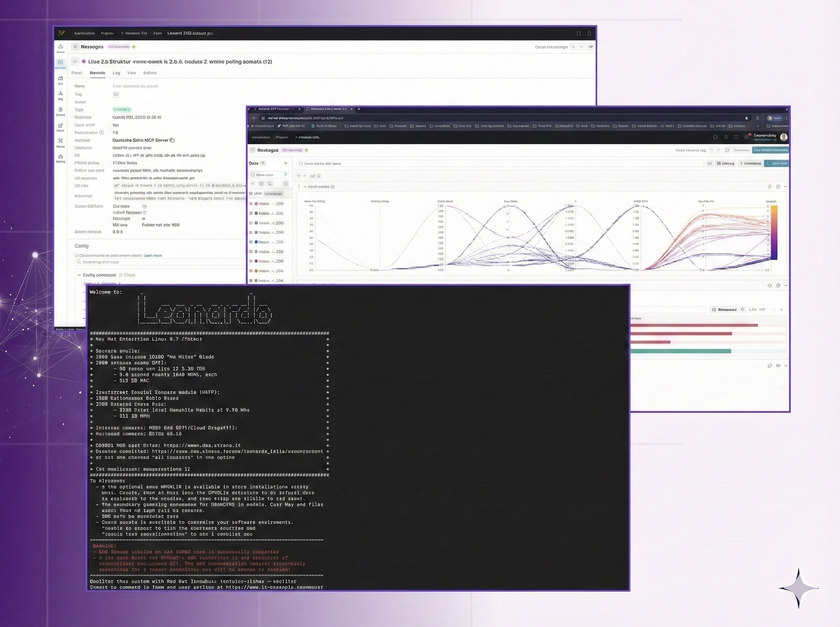Expand the Eoolty connsoze section
This screenshot has height=627, width=840.
click(x=79, y=275)
